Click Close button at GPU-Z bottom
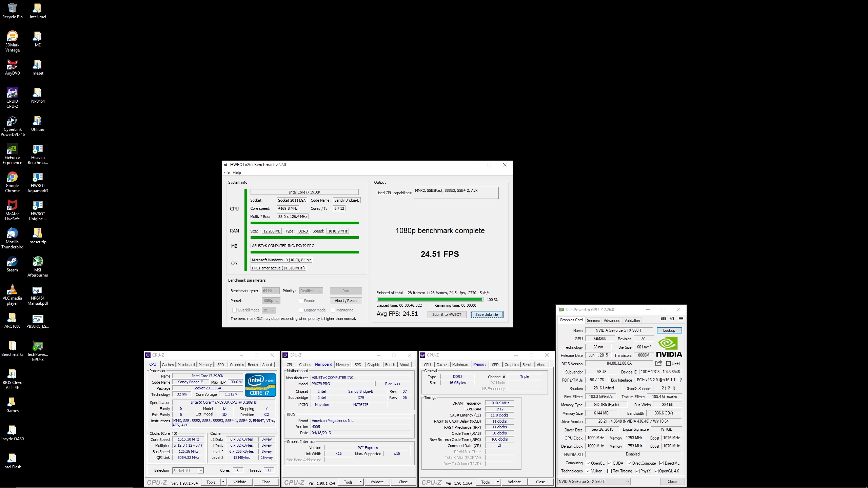The width and height of the screenshot is (868, 488). point(672,482)
